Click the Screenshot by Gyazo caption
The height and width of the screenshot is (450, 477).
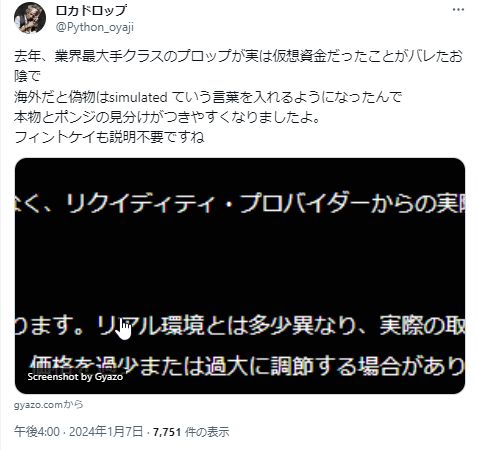[x=75, y=377]
